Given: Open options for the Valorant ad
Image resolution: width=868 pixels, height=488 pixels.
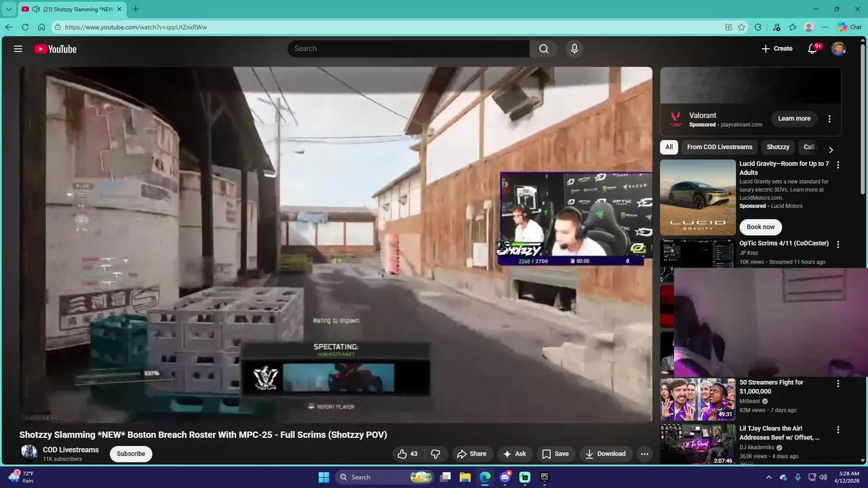Looking at the screenshot, I should 829,119.
